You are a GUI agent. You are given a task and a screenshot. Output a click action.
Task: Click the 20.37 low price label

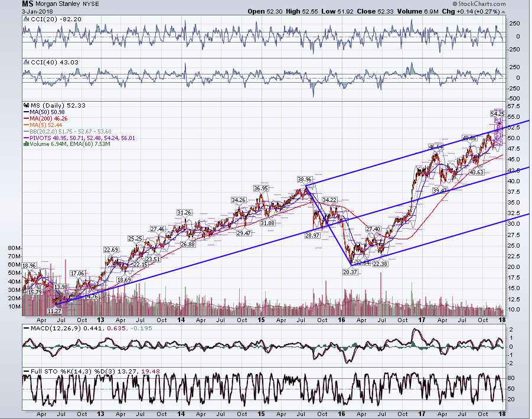[350, 272]
